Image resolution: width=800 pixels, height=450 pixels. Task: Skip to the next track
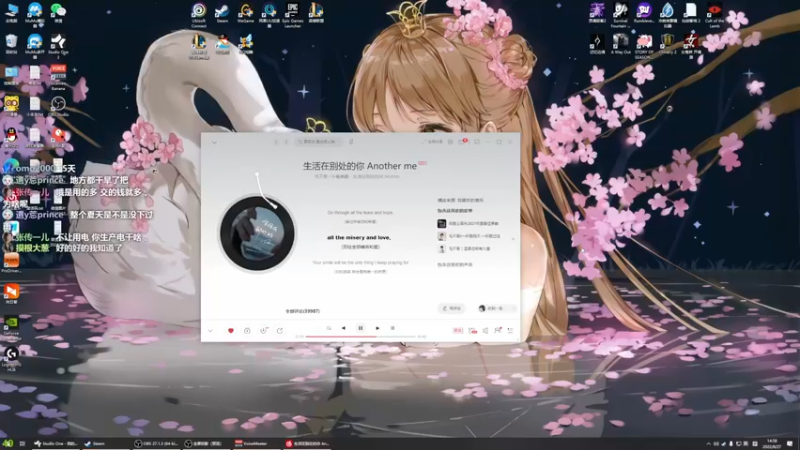tap(378, 329)
